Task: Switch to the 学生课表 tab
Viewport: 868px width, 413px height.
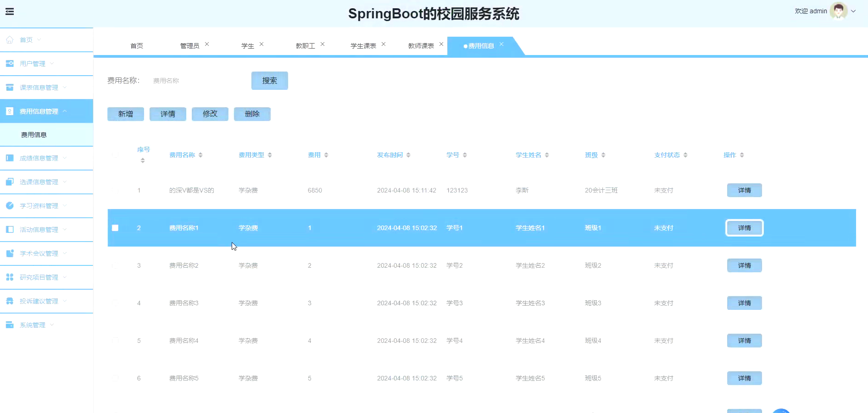Action: [x=363, y=45]
